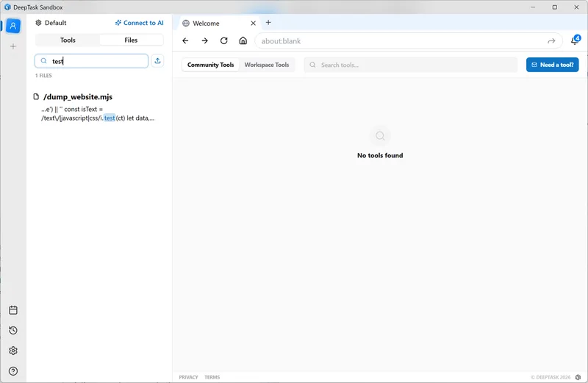Select the Workspace Tools tab
Screen dimensions: 588x383
click(267, 65)
